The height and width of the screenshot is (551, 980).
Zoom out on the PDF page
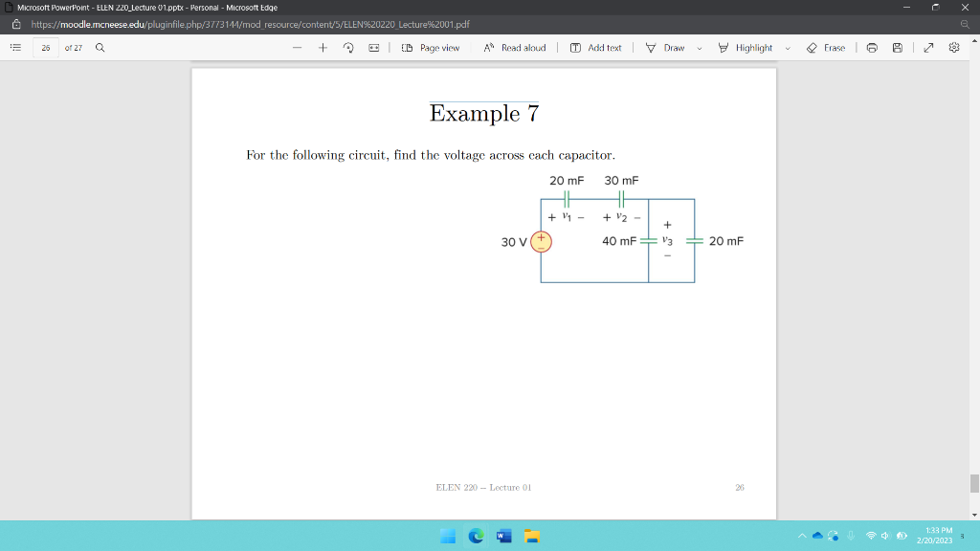click(298, 47)
